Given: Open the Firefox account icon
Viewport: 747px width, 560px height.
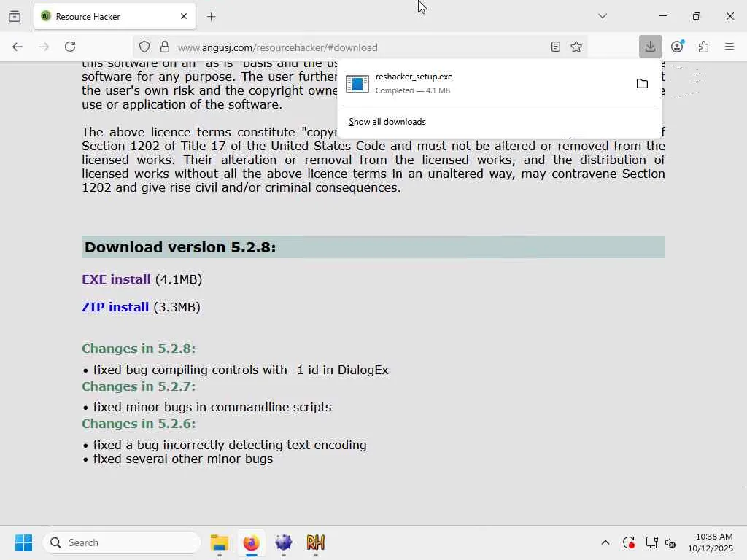Looking at the screenshot, I should (677, 47).
